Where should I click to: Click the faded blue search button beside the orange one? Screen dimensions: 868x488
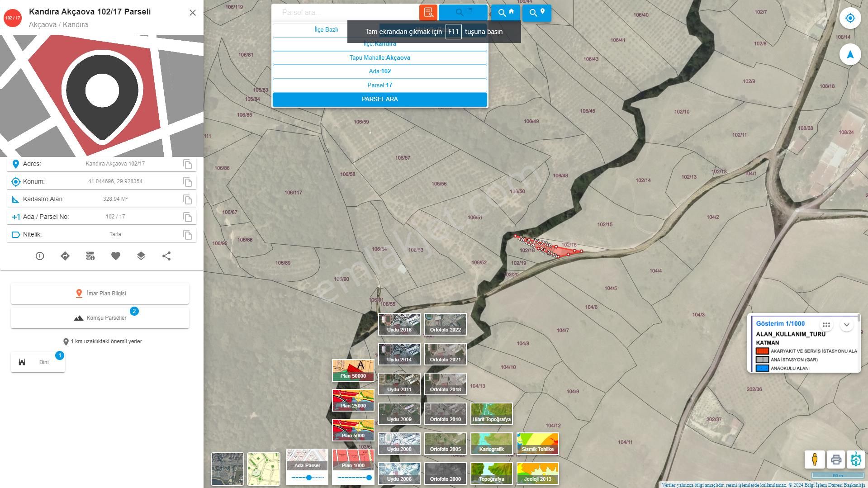click(x=463, y=13)
